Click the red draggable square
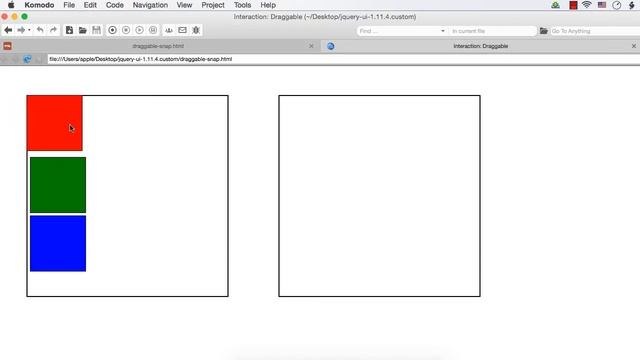Viewport: 640px width, 360px height. (55, 123)
